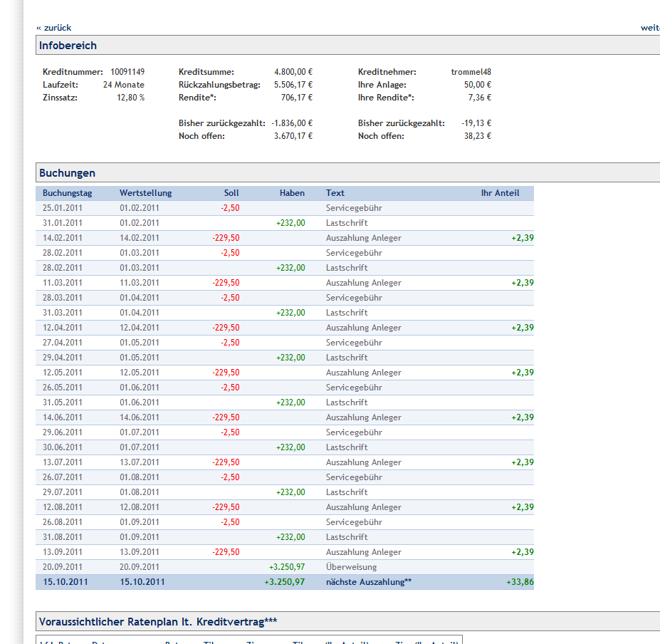
Task: Select the Wertstellung column header
Action: pyautogui.click(x=146, y=193)
